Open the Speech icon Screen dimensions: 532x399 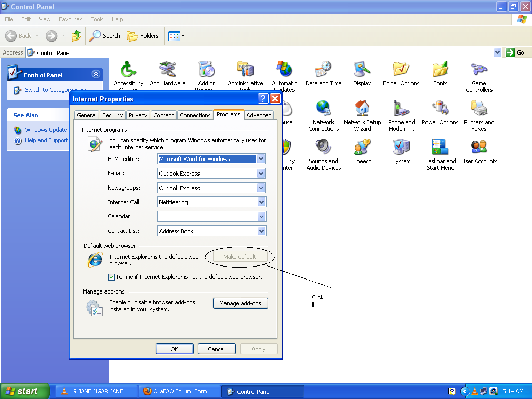click(362, 152)
